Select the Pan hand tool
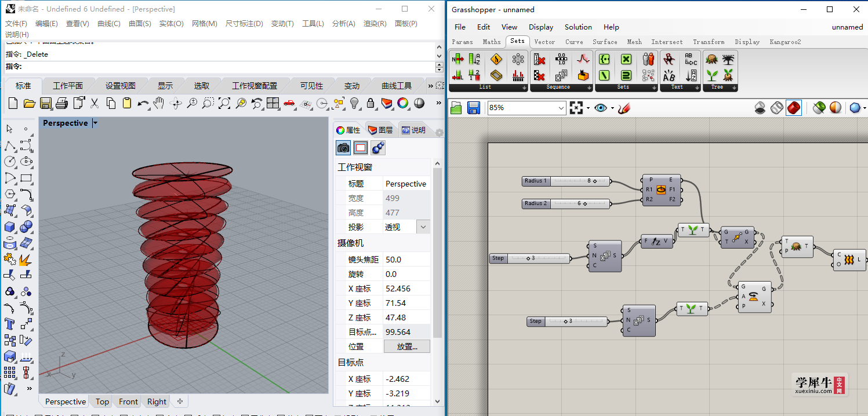Screen dimensions: 868x416 [x=159, y=103]
